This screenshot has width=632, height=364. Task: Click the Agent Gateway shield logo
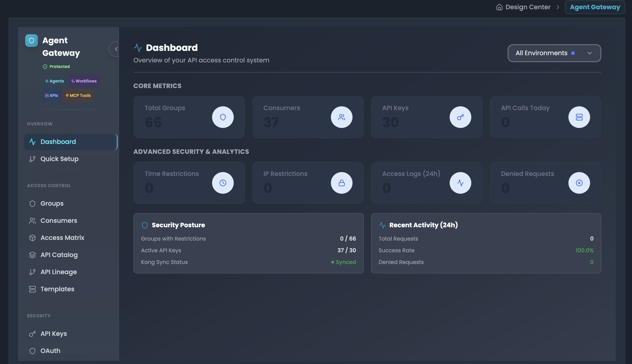(x=32, y=41)
